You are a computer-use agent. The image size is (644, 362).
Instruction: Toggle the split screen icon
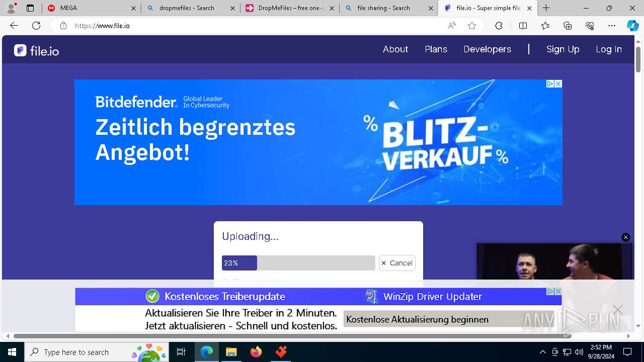click(523, 26)
